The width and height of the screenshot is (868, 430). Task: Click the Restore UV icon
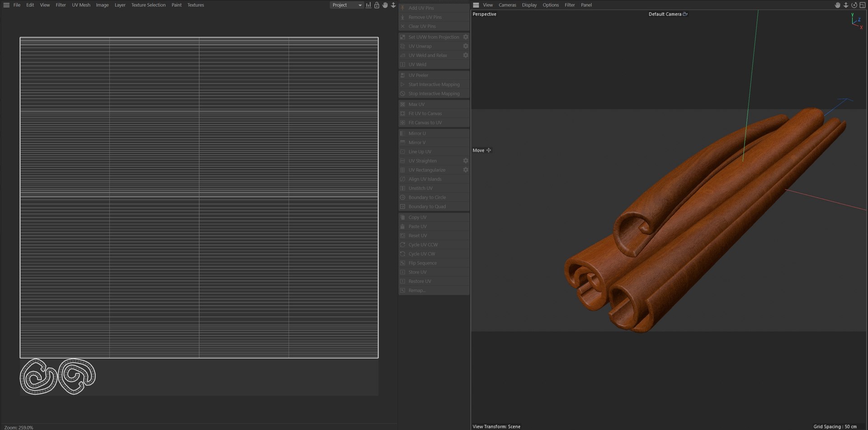pyautogui.click(x=402, y=281)
